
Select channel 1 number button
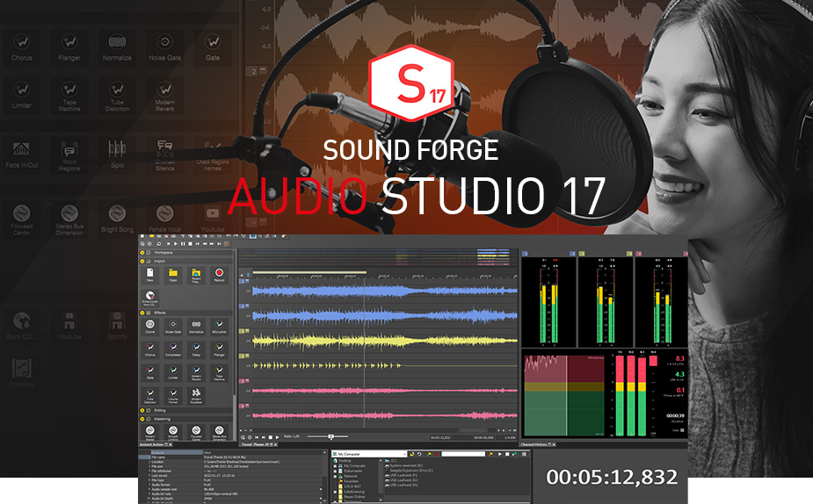coord(242,281)
